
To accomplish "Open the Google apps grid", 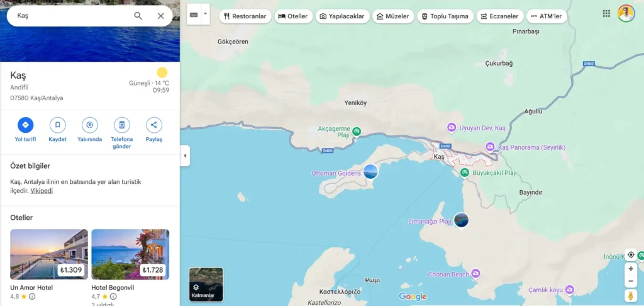I will click(x=606, y=14).
